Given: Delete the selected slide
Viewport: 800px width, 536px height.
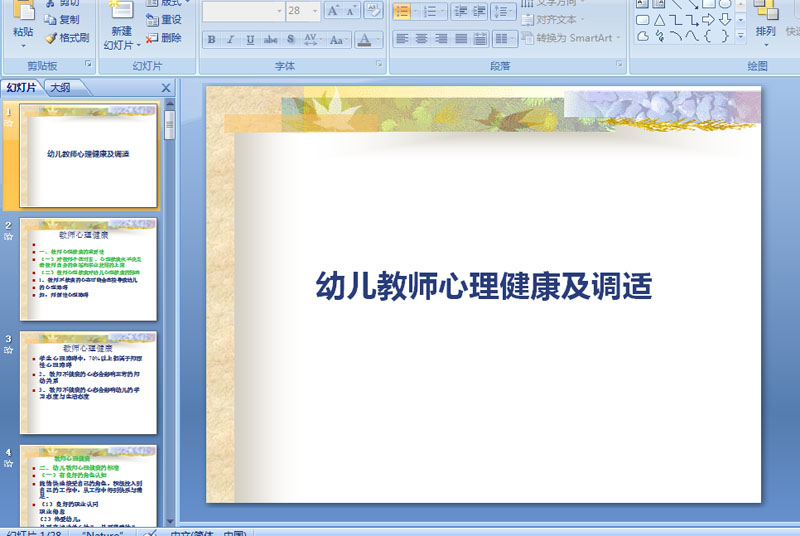Looking at the screenshot, I should tap(164, 38).
